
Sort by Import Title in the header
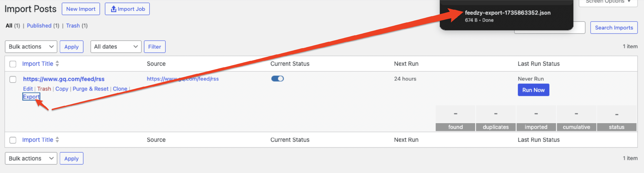coord(38,64)
